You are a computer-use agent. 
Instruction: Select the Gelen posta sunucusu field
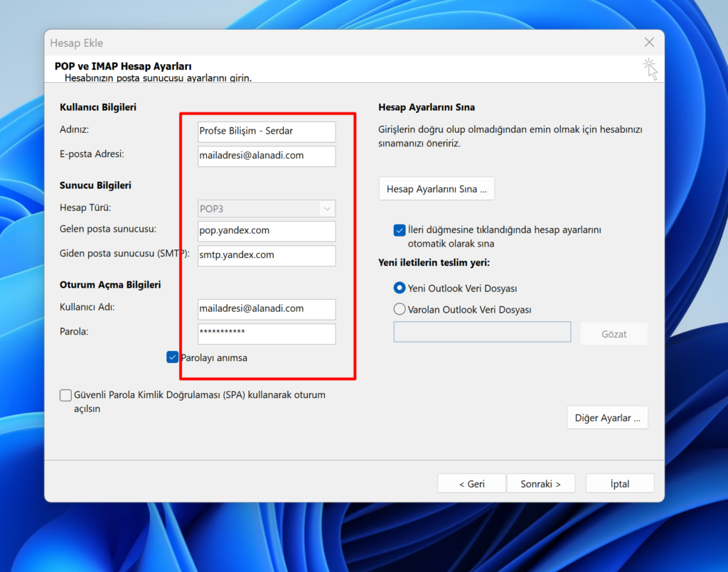[267, 231]
